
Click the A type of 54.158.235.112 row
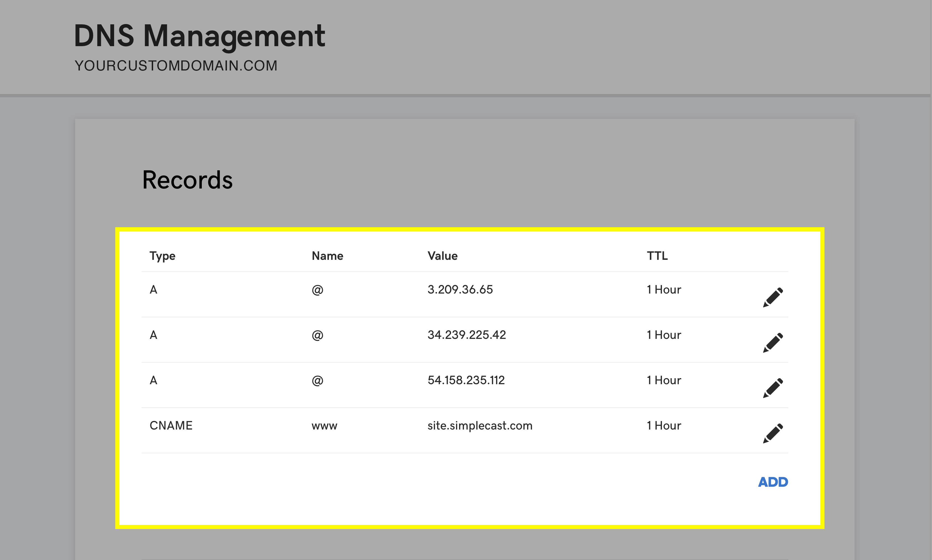click(x=154, y=380)
